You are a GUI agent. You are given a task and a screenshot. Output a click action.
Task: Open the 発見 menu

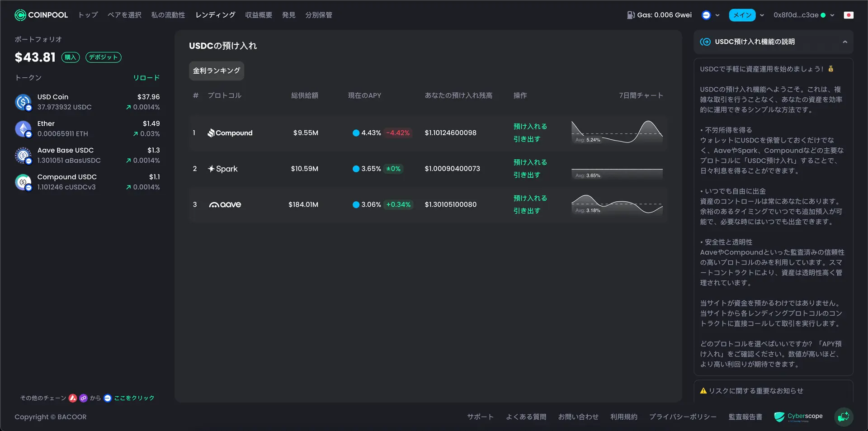288,15
